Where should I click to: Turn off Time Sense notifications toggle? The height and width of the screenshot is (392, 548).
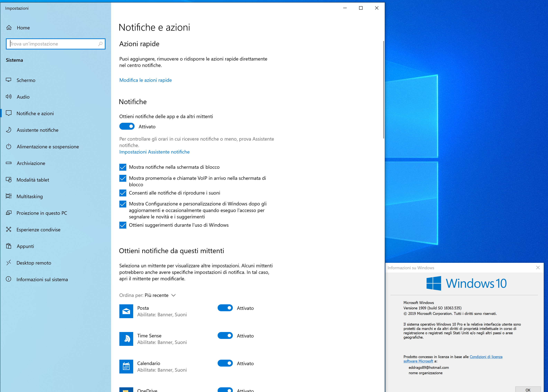pos(225,335)
